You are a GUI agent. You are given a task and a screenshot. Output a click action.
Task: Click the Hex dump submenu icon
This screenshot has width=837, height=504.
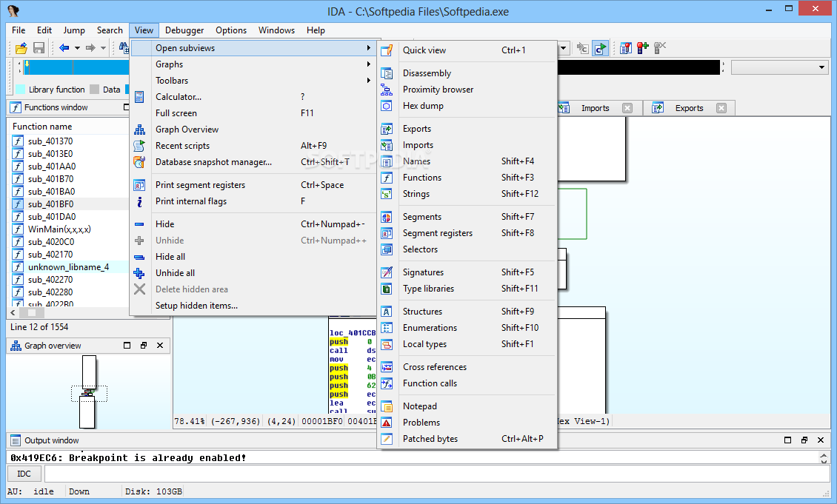click(387, 106)
